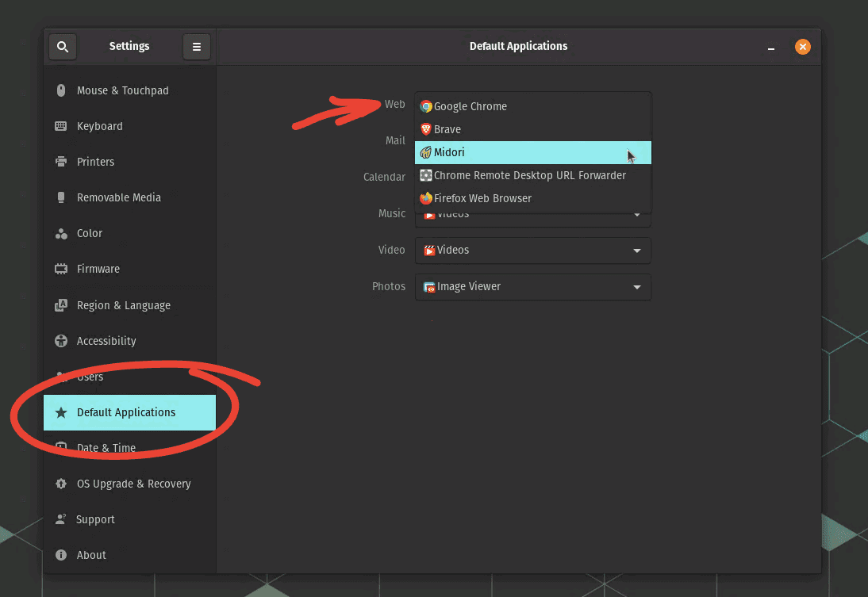Open the hamburger menu in Settings titlebar
Viewport: 868px width, 597px height.
(x=196, y=46)
